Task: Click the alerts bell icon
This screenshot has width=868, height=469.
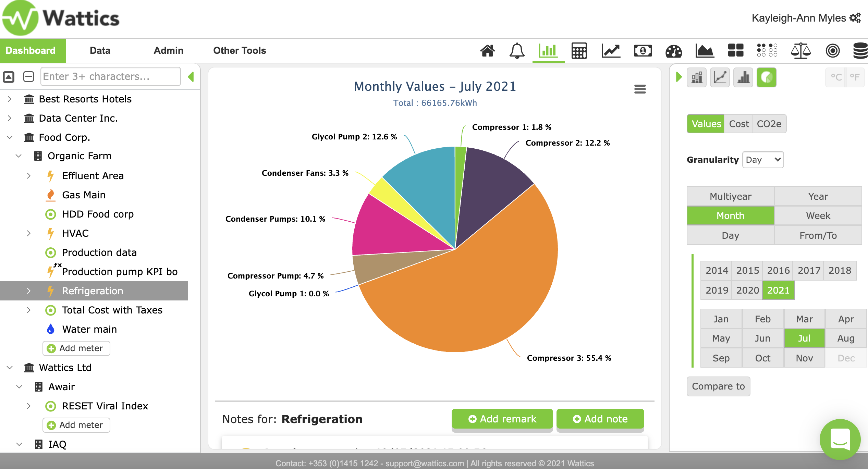Action: click(x=517, y=51)
